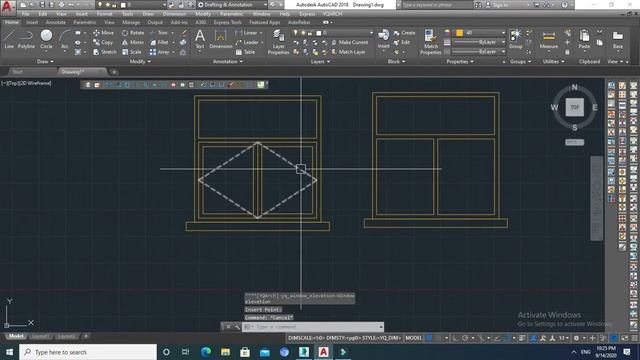Select the Arc tool

click(64, 39)
